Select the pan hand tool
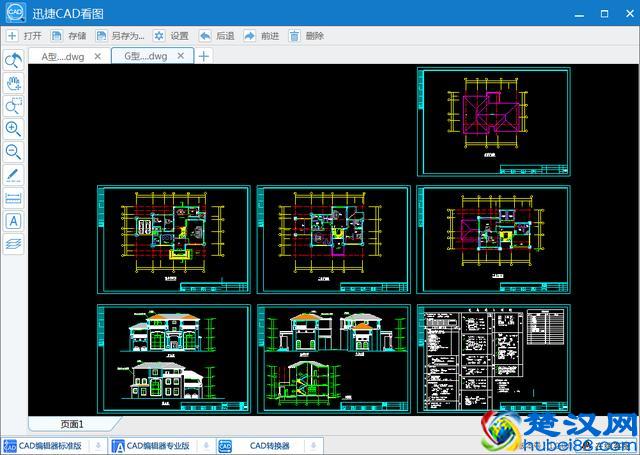Image resolution: width=640 pixels, height=455 pixels. [x=14, y=83]
